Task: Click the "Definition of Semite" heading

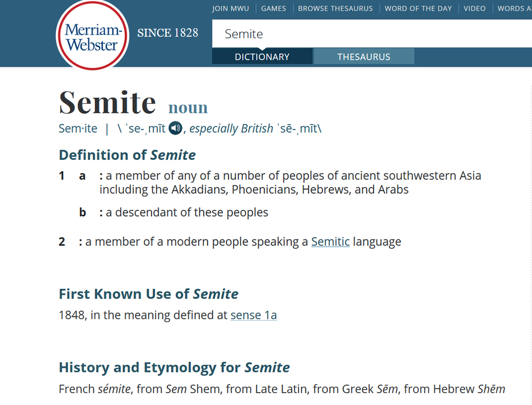Action: [x=127, y=155]
